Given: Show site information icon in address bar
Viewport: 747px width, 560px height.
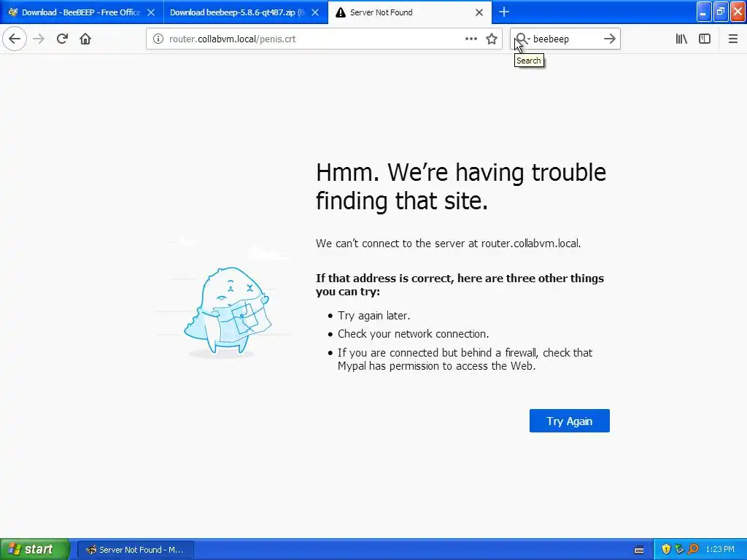Looking at the screenshot, I should coord(158,39).
